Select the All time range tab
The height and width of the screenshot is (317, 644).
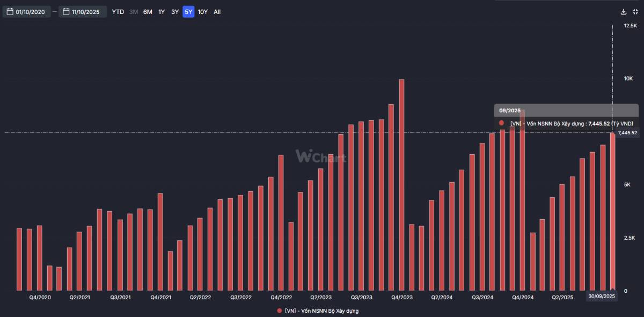[x=217, y=11]
